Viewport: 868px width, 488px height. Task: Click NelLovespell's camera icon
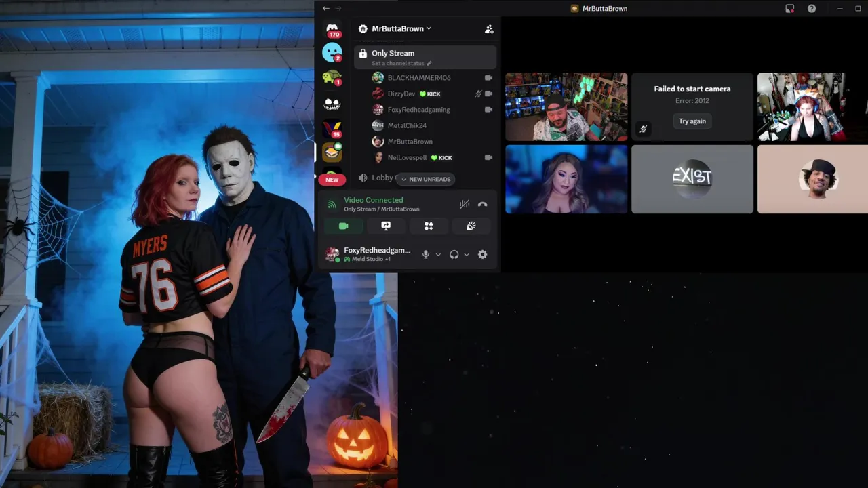(x=488, y=157)
